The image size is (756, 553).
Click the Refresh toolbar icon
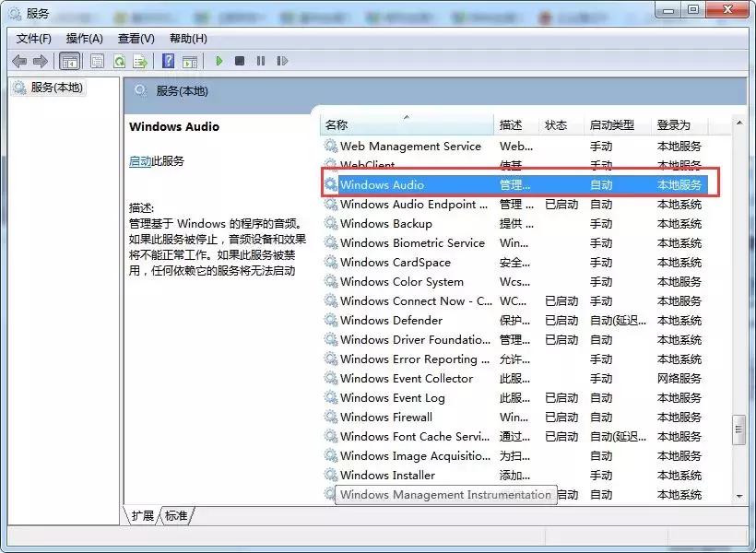coord(119,61)
